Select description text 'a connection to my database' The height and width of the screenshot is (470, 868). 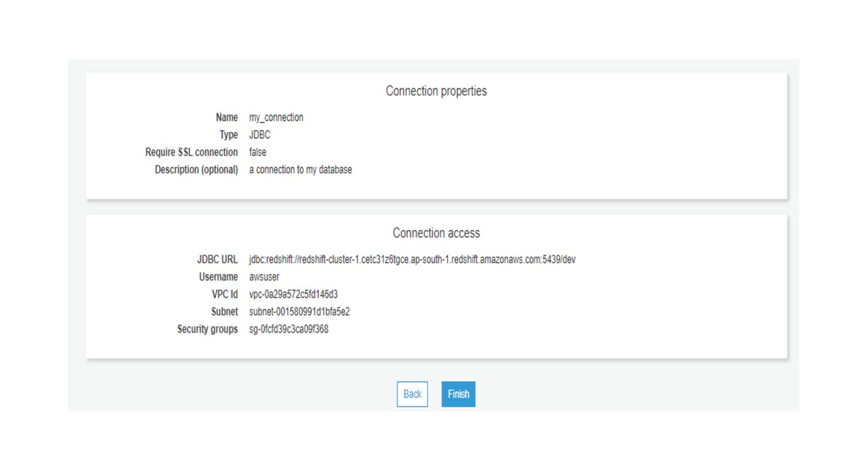tap(300, 170)
